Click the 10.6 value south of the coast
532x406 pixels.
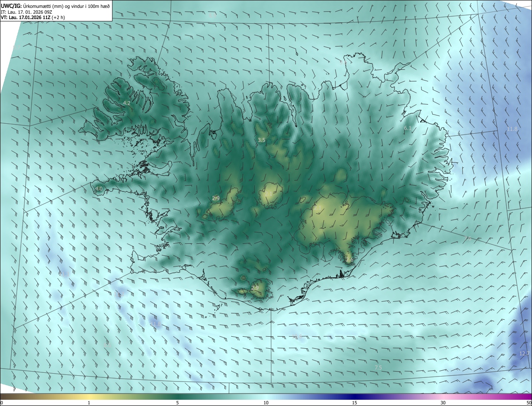click(x=297, y=337)
